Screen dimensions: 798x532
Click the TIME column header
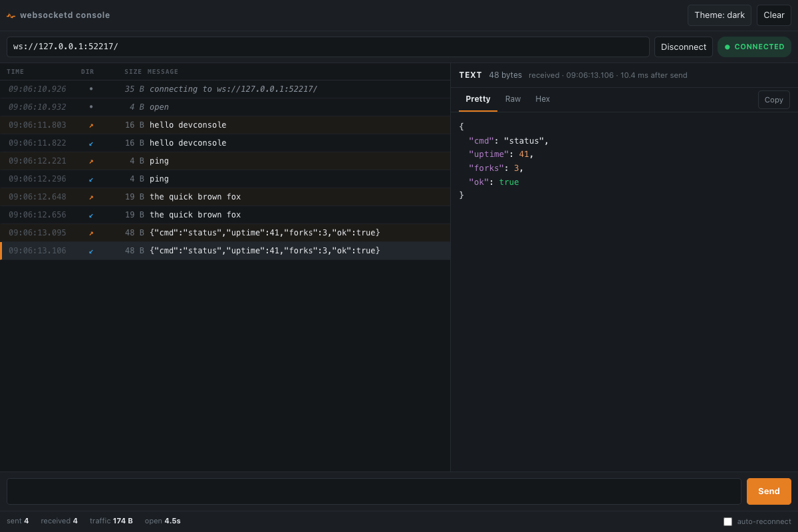tap(15, 72)
